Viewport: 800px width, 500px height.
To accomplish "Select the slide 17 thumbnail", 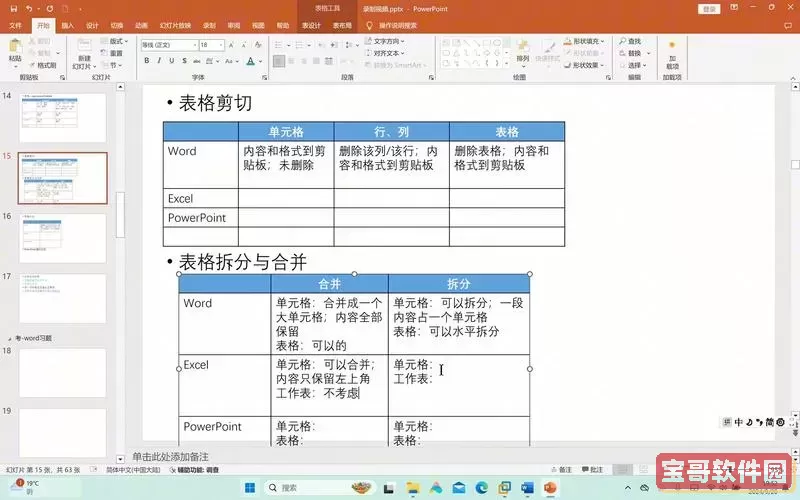I will point(63,298).
